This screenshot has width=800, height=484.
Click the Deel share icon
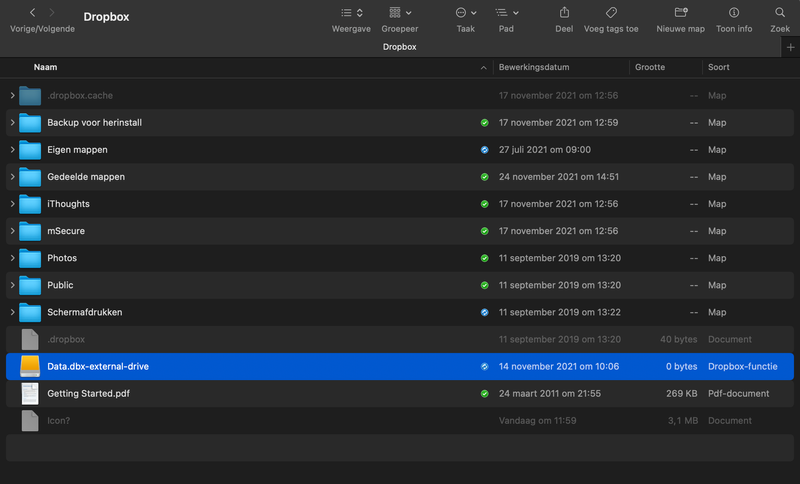tap(564, 13)
